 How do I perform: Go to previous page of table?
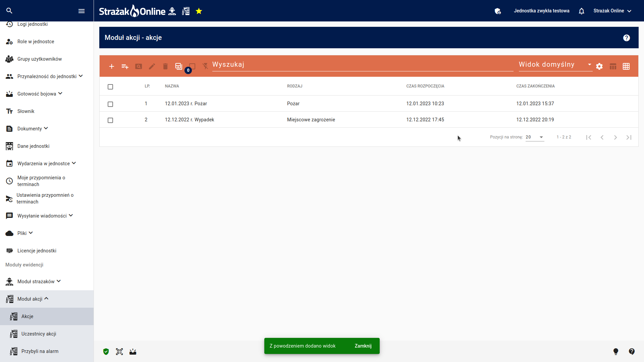[602, 137]
